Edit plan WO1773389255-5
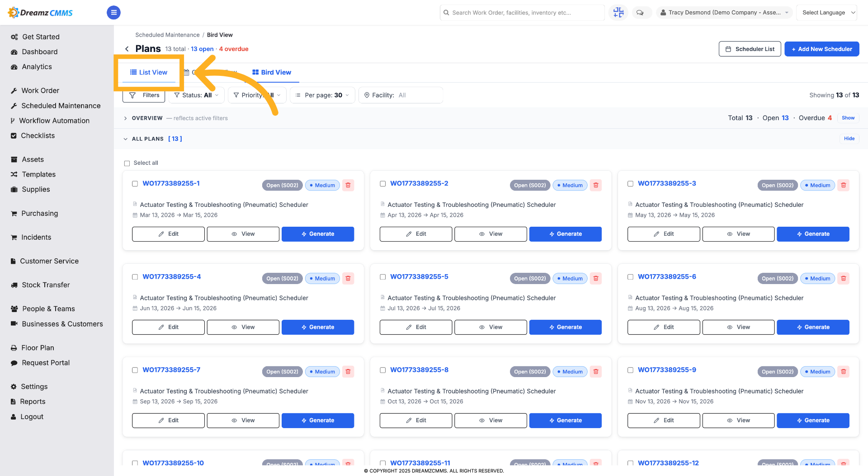Screen dimensions: 868x476 tap(416, 327)
